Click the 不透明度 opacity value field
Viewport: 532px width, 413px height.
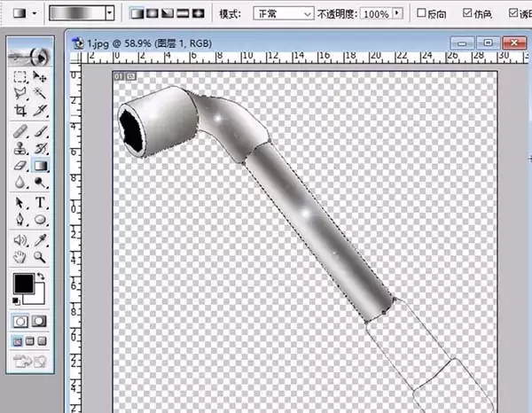[x=376, y=13]
